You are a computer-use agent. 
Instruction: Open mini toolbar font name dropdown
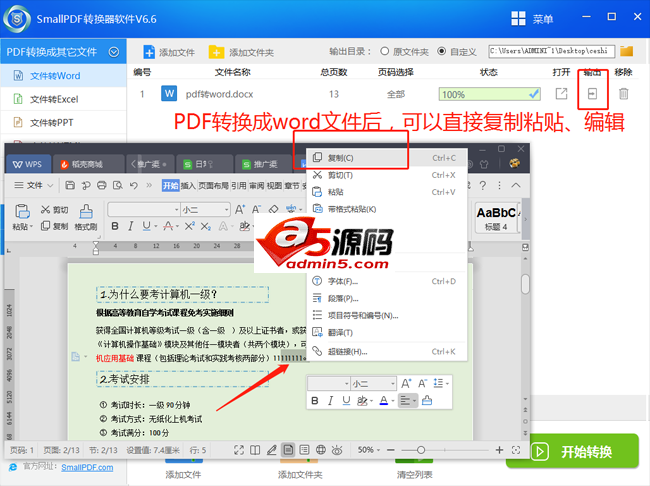pyautogui.click(x=347, y=384)
